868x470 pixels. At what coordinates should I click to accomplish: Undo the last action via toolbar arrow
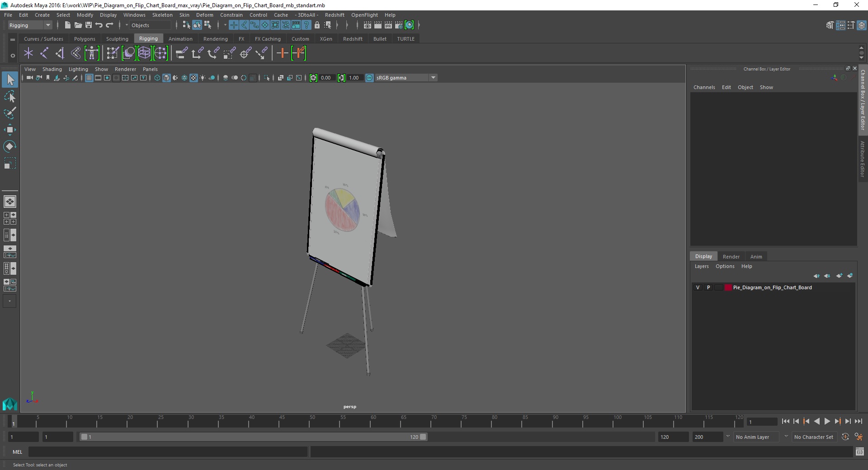pyautogui.click(x=99, y=25)
